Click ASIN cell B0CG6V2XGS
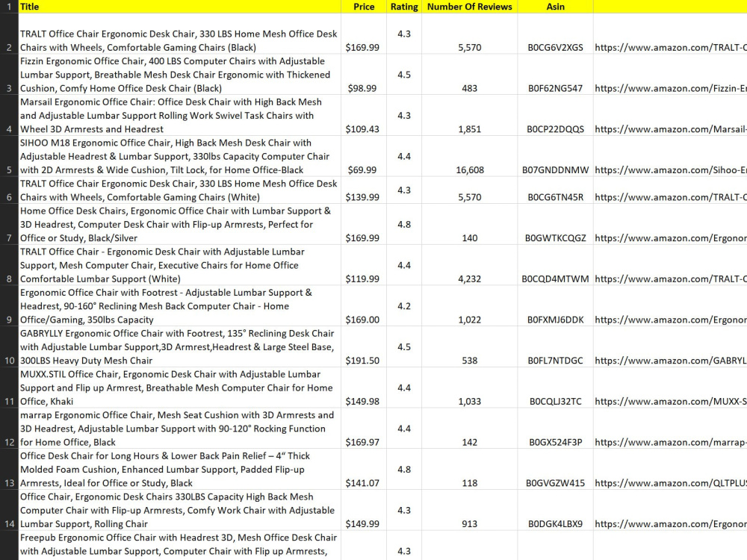 click(x=555, y=34)
